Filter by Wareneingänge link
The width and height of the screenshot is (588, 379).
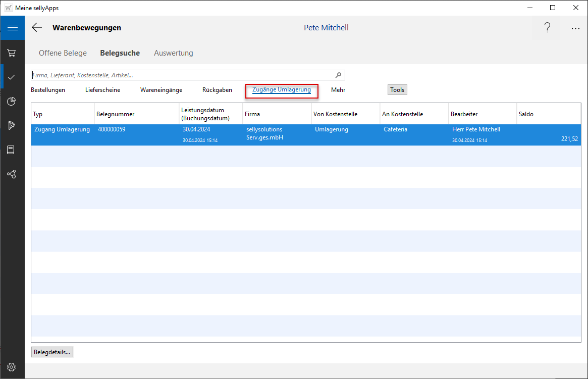pyautogui.click(x=161, y=90)
